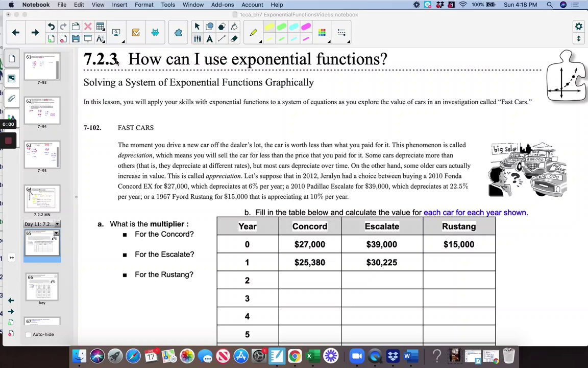Open the Table insert dropdown
Viewport: 588px width, 368px height.
tap(100, 26)
